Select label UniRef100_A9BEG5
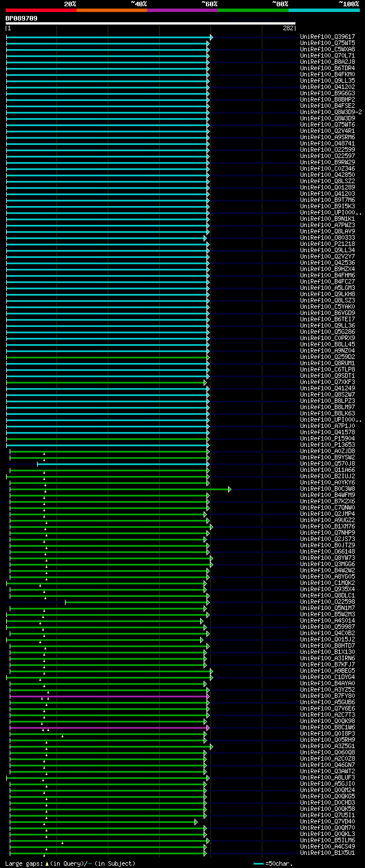Screen dimensions: 365x868 pyautogui.click(x=327, y=671)
